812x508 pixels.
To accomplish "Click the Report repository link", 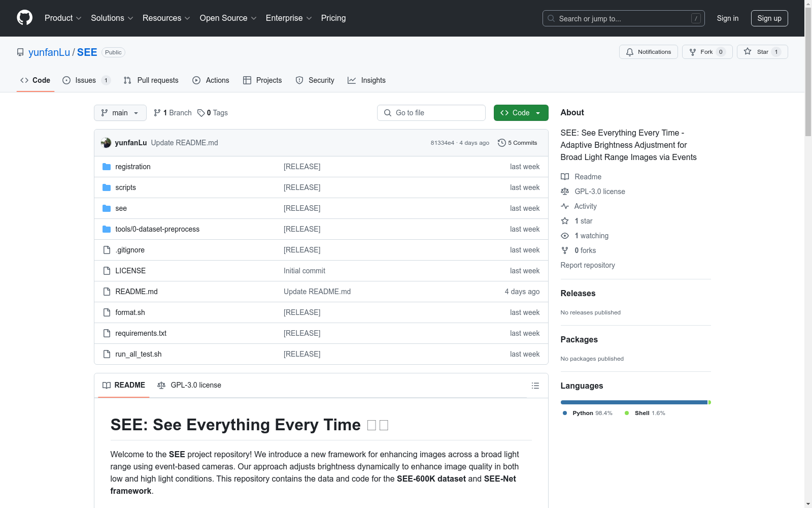I will coord(588,265).
